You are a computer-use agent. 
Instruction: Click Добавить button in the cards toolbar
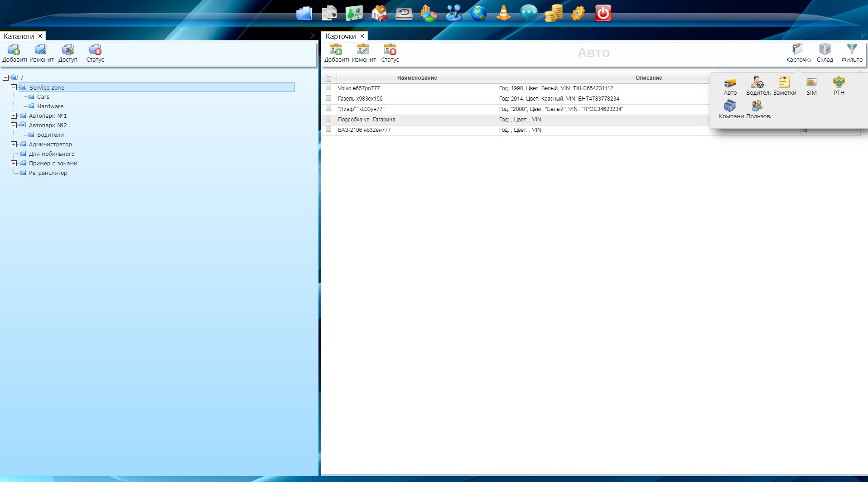click(x=336, y=53)
